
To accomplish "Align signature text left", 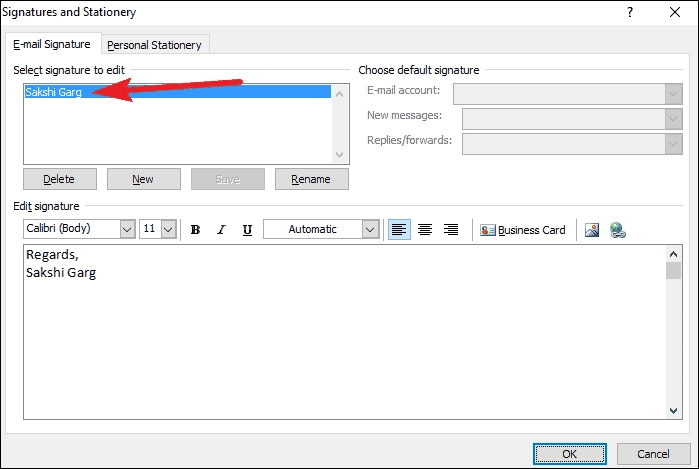I will click(399, 230).
